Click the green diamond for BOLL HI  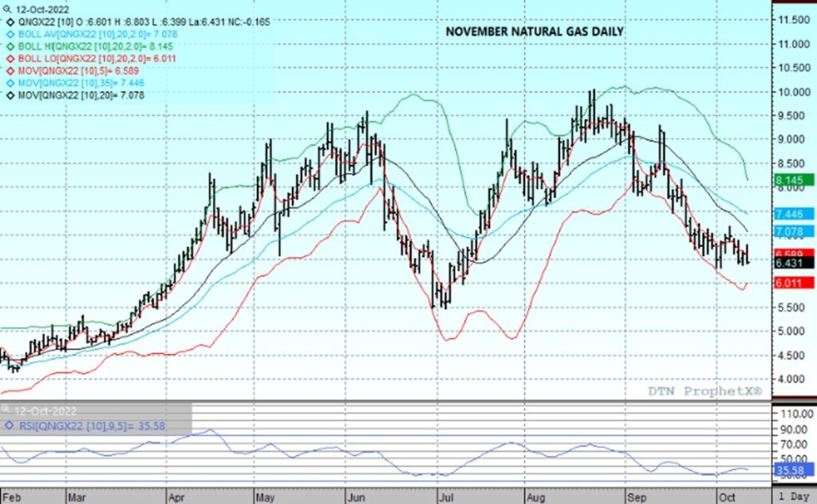tap(9, 47)
